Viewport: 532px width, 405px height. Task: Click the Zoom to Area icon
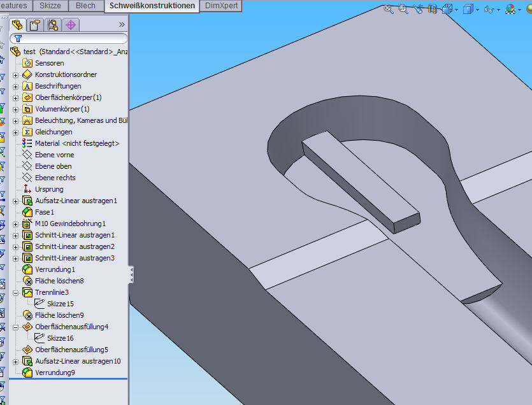[403, 9]
